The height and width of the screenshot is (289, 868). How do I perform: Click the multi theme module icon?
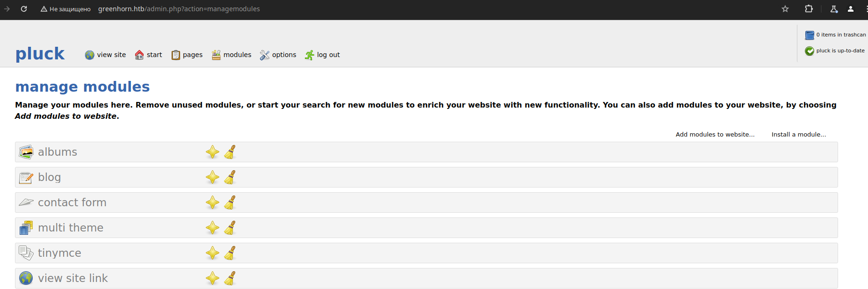click(x=26, y=228)
